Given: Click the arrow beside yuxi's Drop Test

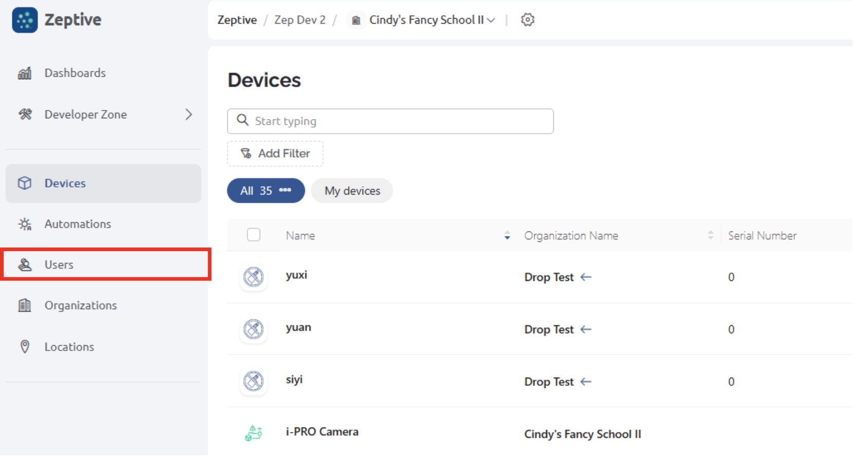Looking at the screenshot, I should click(586, 277).
